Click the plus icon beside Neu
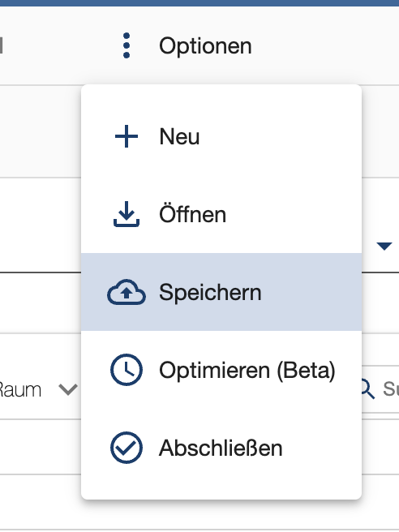Screen dimensions: 399x532 pyautogui.click(x=127, y=136)
